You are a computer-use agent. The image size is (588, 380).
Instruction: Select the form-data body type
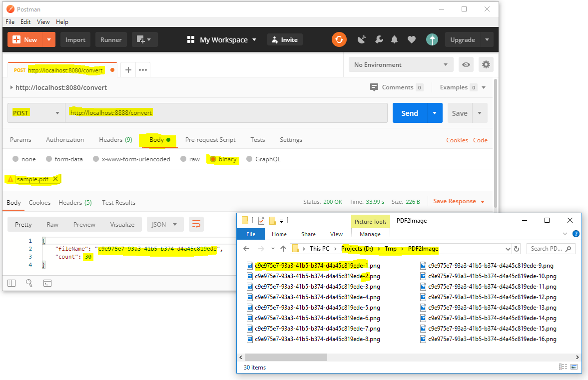tap(49, 159)
